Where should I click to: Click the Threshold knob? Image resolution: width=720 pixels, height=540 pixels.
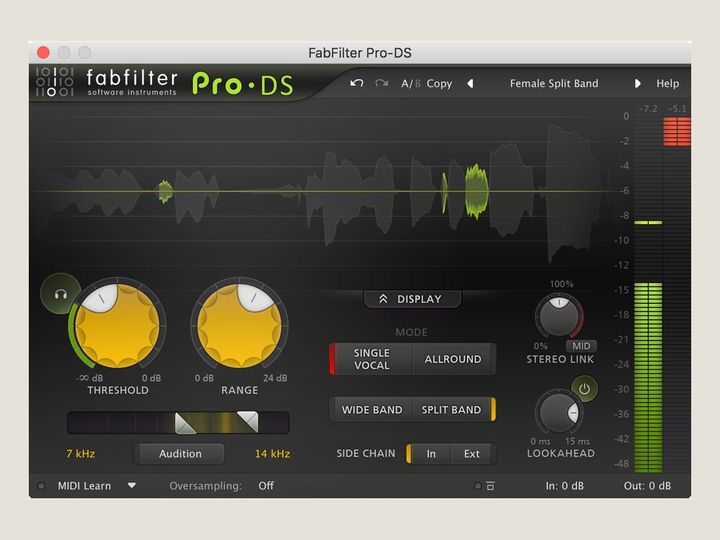pos(117,325)
